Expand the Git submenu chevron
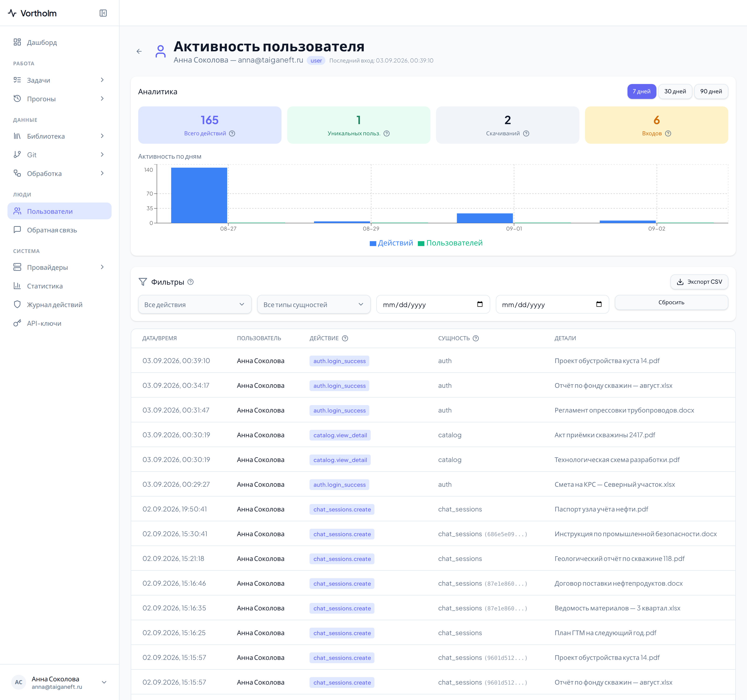Screen dimensions: 747x700 [x=102, y=154]
